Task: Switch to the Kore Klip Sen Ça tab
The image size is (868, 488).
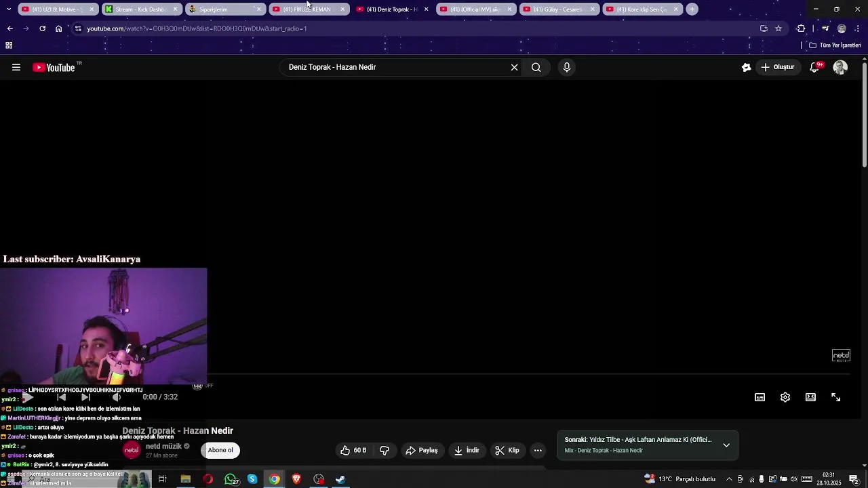Action: (x=642, y=9)
